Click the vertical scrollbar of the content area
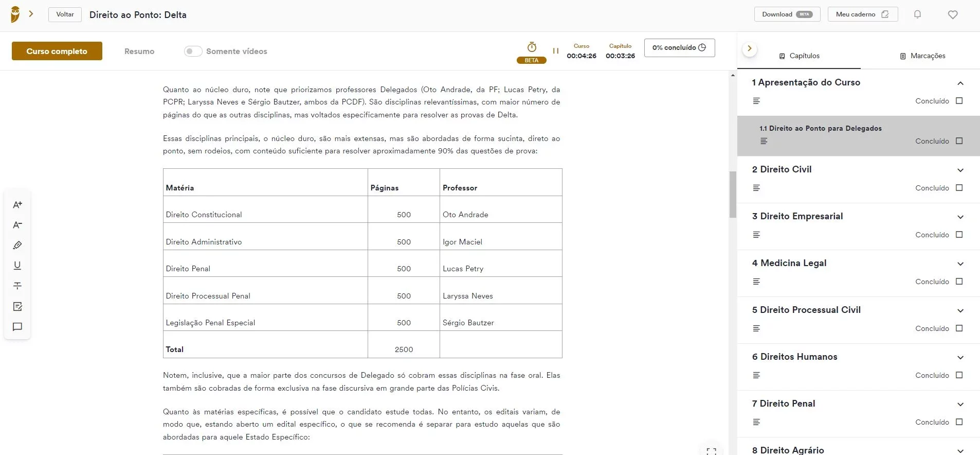 [x=733, y=195]
